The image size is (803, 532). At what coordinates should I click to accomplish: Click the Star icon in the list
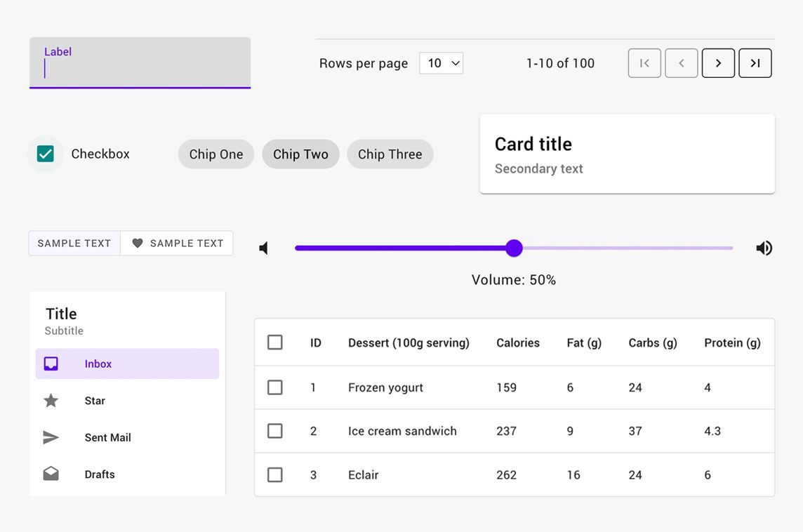[x=51, y=401]
